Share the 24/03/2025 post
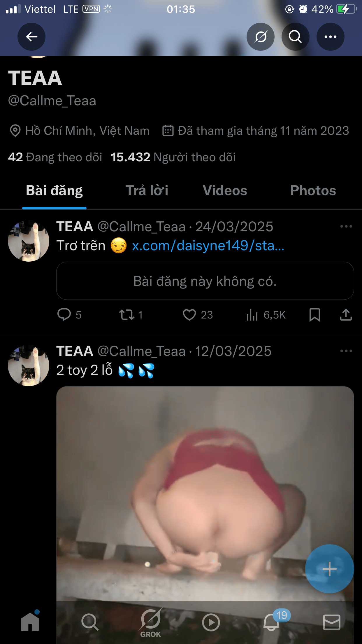362x644 pixels. click(x=346, y=315)
